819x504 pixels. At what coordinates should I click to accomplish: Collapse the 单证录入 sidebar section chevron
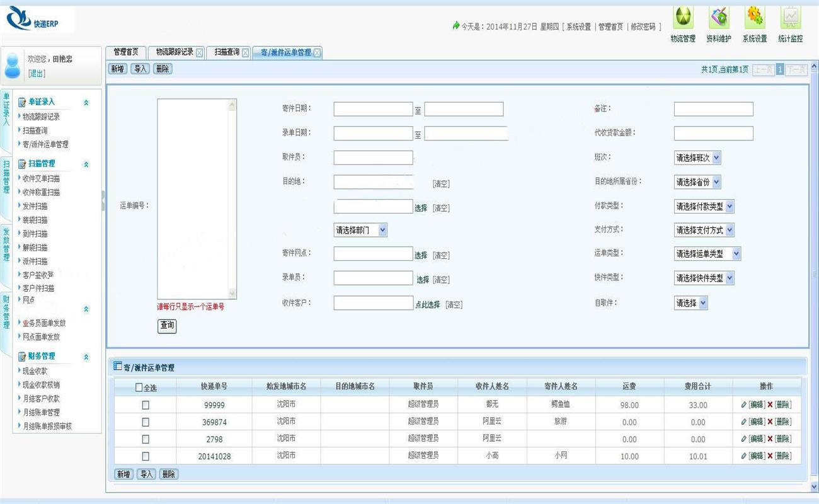tap(86, 103)
